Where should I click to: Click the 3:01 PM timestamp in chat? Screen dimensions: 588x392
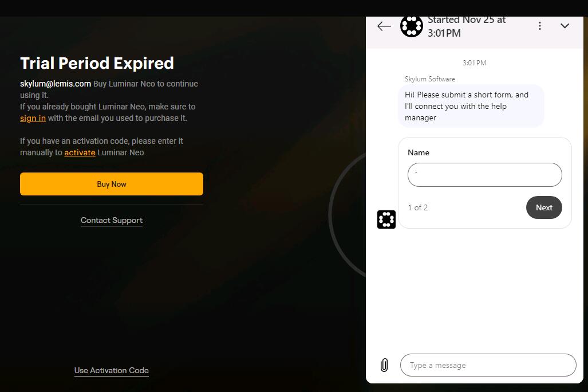point(474,63)
